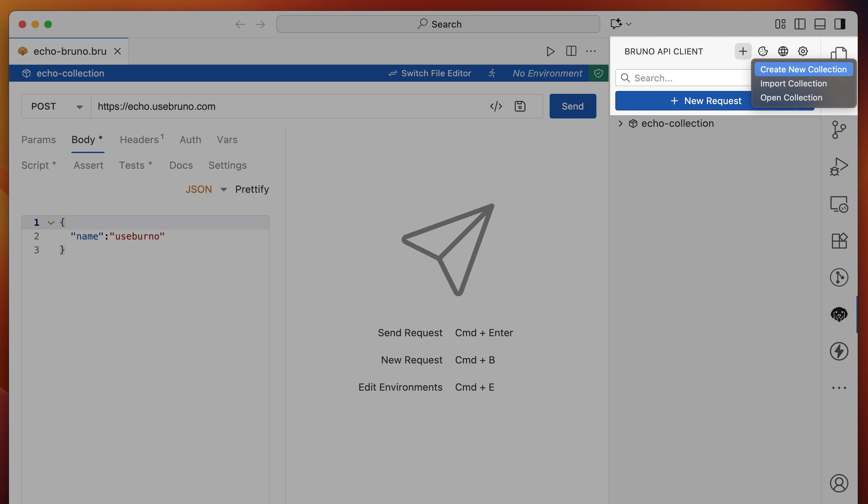Open Source Control in the activity bar
868x504 pixels.
pos(839,130)
